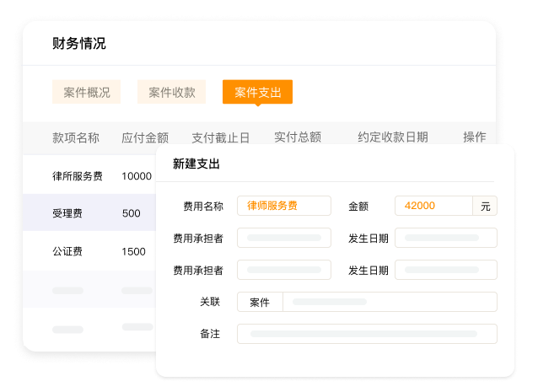Click the 应付金额 column header

click(x=145, y=137)
